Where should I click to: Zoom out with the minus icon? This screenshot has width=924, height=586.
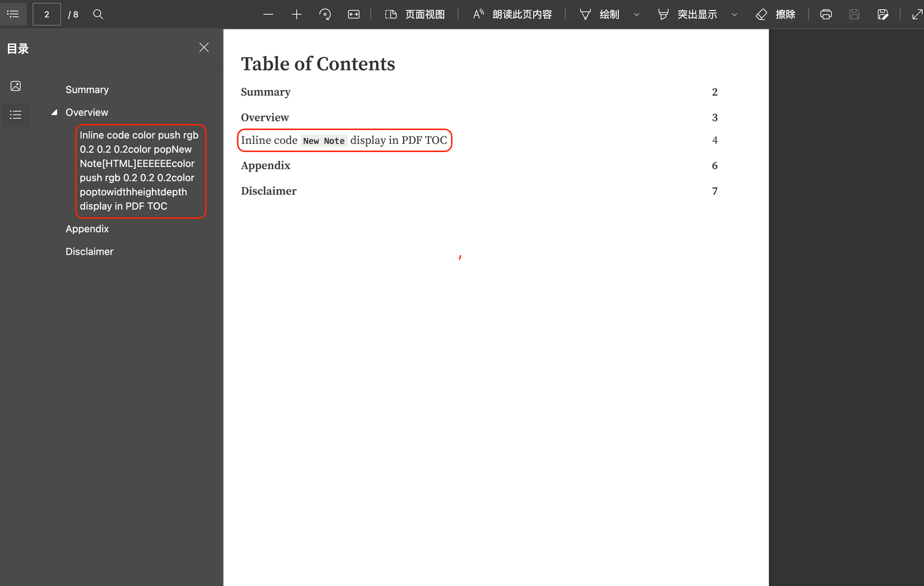(x=268, y=14)
